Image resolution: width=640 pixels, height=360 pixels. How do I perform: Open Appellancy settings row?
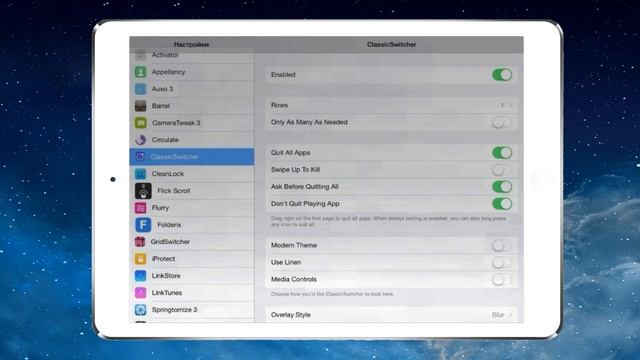pos(192,72)
